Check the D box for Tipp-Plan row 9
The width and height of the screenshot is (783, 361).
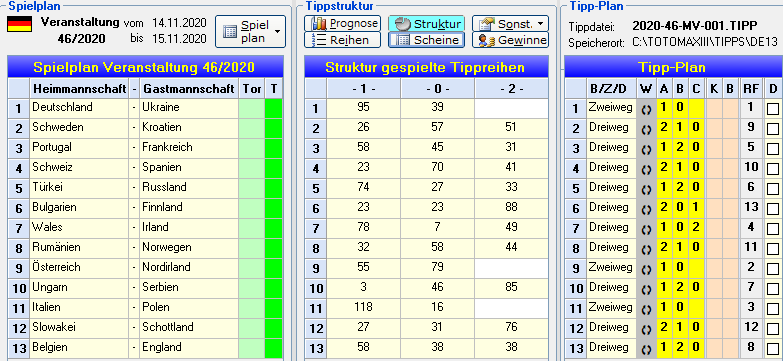pyautogui.click(x=773, y=269)
